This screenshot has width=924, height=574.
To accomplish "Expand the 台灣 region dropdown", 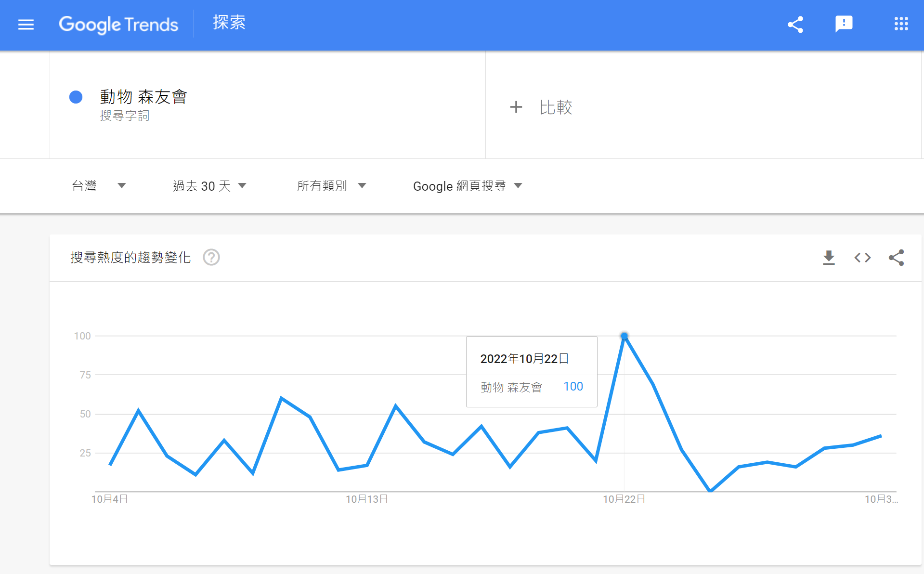I will 99,186.
